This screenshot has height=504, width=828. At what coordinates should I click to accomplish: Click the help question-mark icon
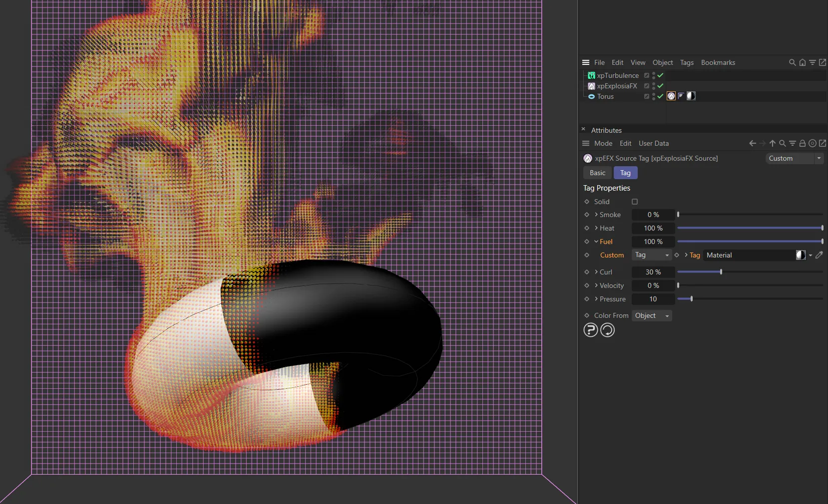[591, 330]
